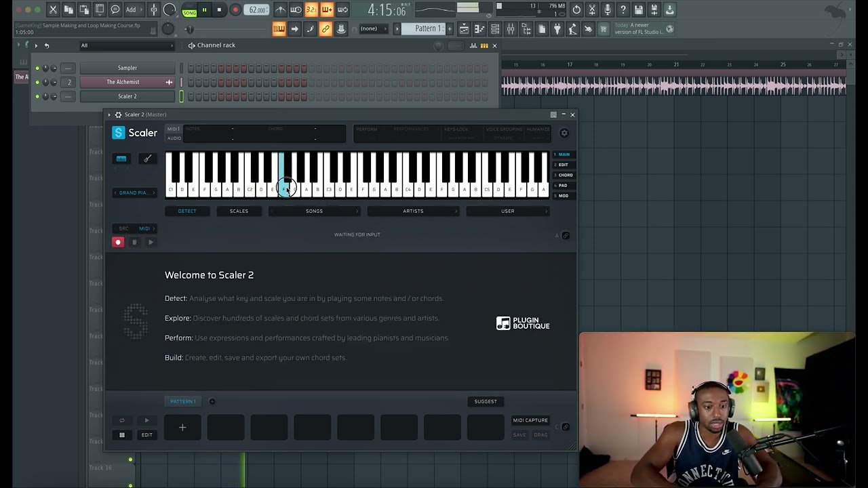Switch to SONG mode button
This screenshot has width=868, height=488.
pyautogui.click(x=189, y=13)
